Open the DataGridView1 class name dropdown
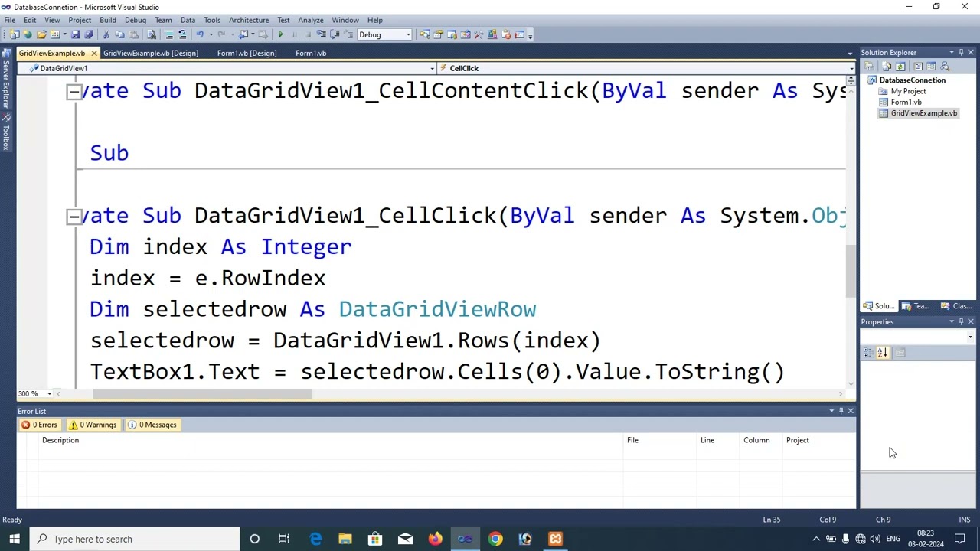 [x=432, y=68]
